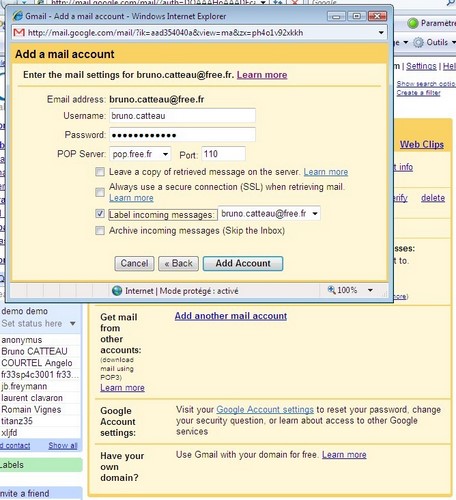Maximize the Add a mail account popup window

coord(356,16)
